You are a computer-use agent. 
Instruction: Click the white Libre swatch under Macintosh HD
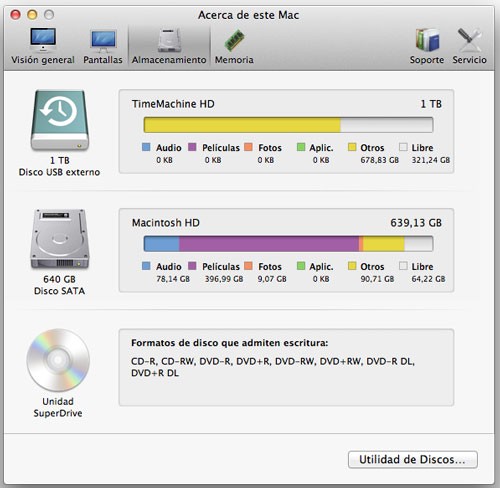[x=403, y=266]
